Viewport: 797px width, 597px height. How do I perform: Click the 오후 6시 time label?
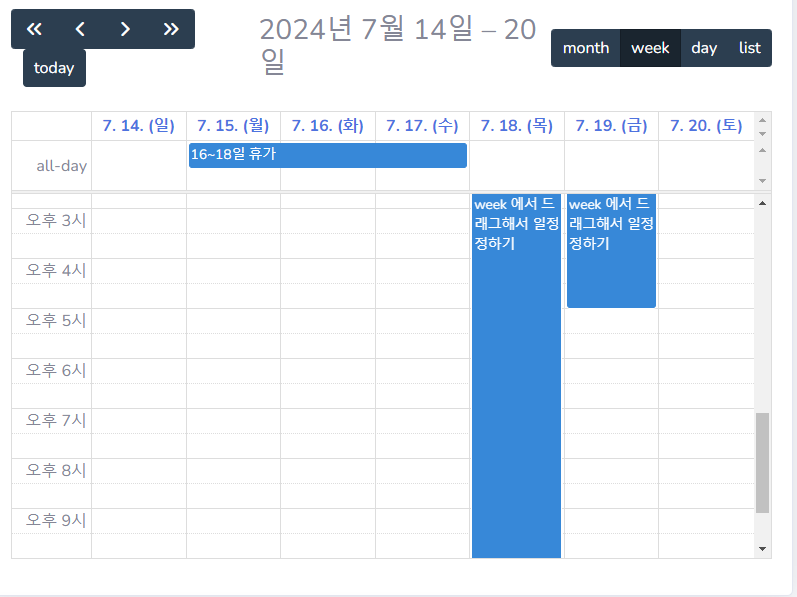(56, 370)
